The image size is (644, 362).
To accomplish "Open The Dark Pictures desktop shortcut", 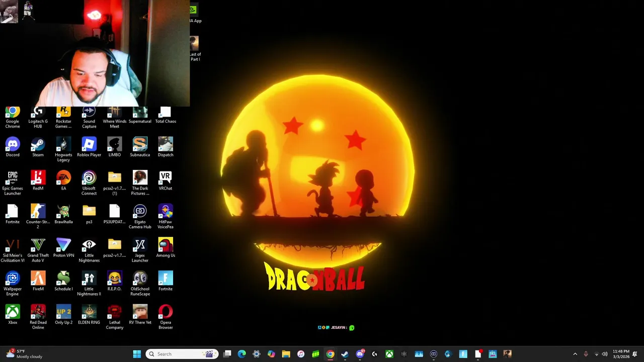I will tap(140, 183).
